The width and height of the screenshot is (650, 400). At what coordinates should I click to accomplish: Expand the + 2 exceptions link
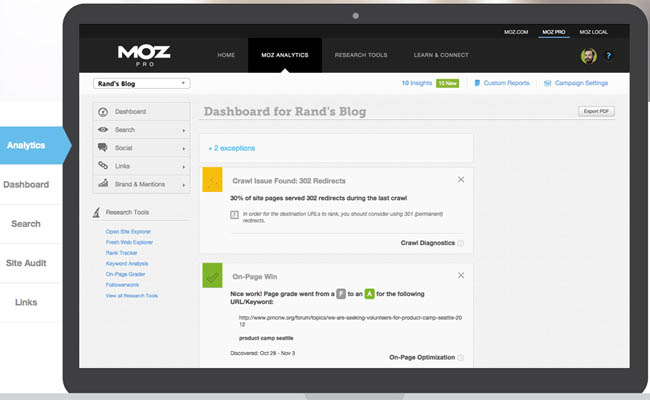pyautogui.click(x=232, y=148)
